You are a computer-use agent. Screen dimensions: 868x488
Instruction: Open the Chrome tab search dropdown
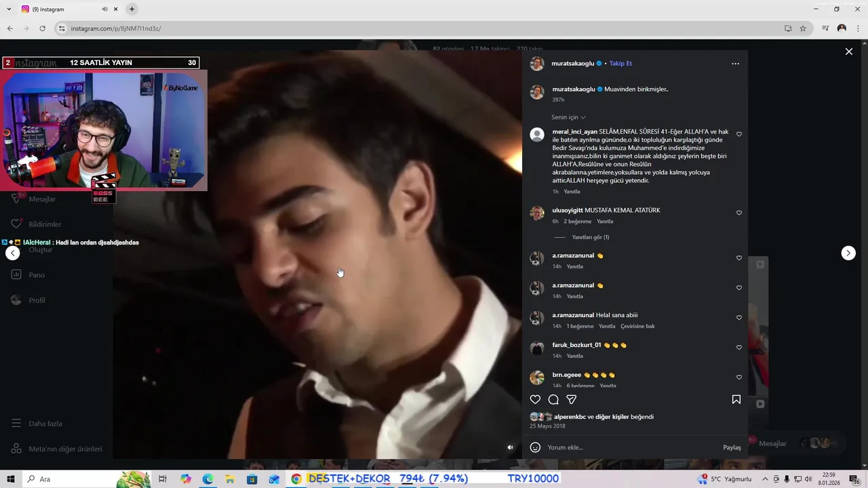click(9, 9)
